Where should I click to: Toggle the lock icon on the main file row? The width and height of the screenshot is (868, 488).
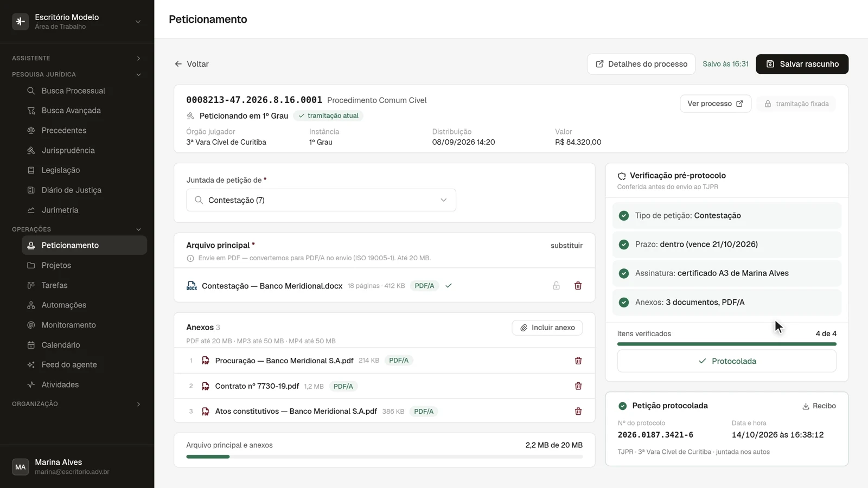coord(557,286)
